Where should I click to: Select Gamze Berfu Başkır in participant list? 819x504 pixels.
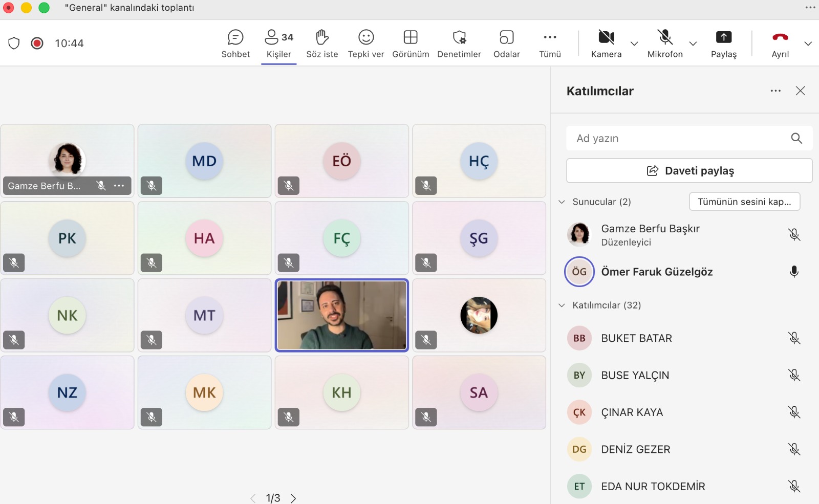coord(684,234)
